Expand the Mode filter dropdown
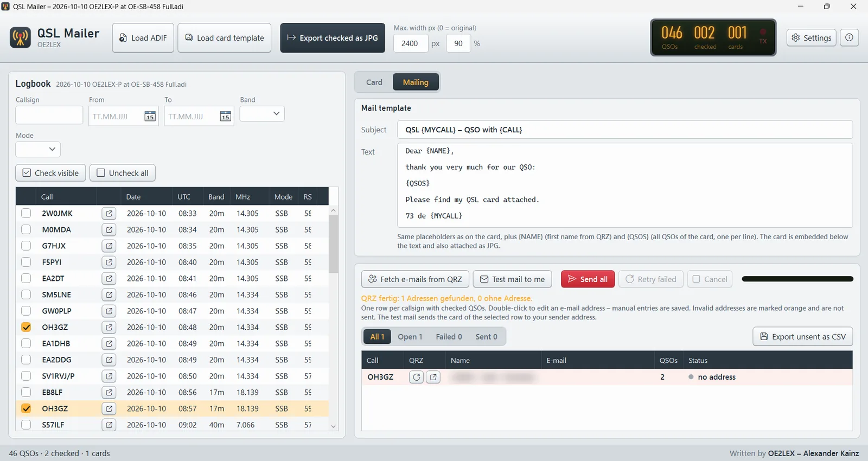This screenshot has height=461, width=868. coord(38,149)
